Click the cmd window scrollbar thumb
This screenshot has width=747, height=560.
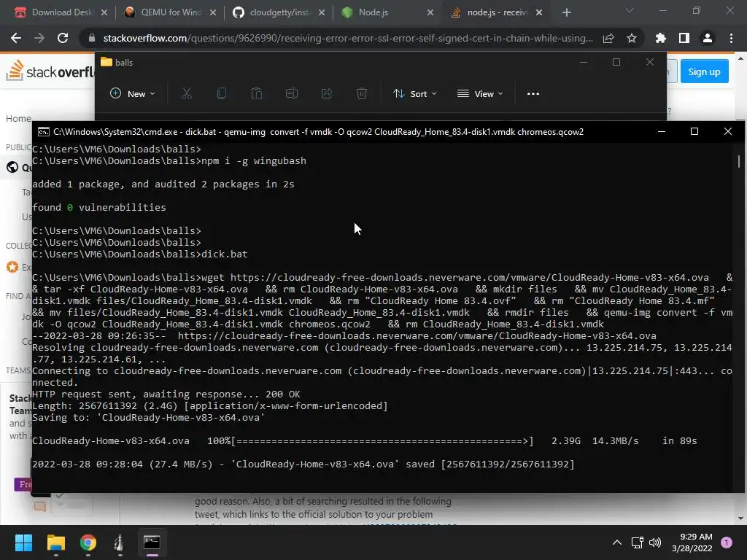tap(739, 161)
